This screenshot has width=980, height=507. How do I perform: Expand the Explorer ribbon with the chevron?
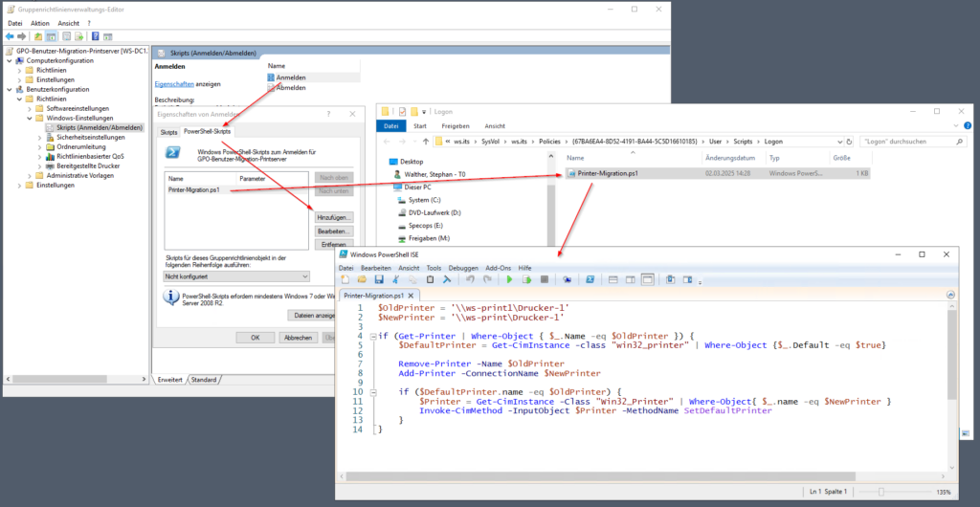coord(957,125)
